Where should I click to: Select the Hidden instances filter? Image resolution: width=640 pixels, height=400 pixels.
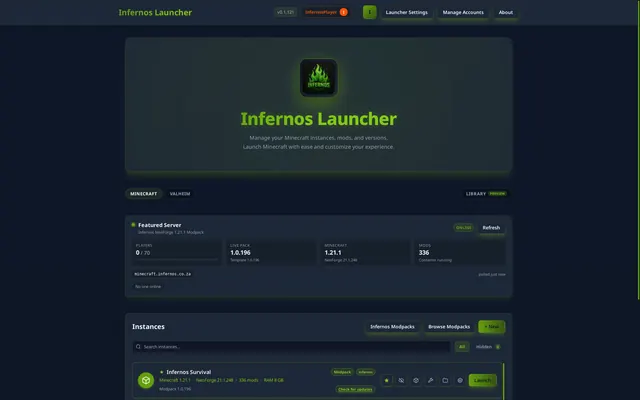[x=488, y=347]
